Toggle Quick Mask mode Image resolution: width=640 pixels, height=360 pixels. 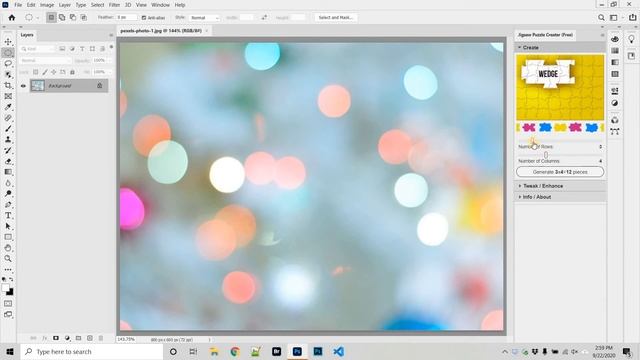(x=8, y=304)
